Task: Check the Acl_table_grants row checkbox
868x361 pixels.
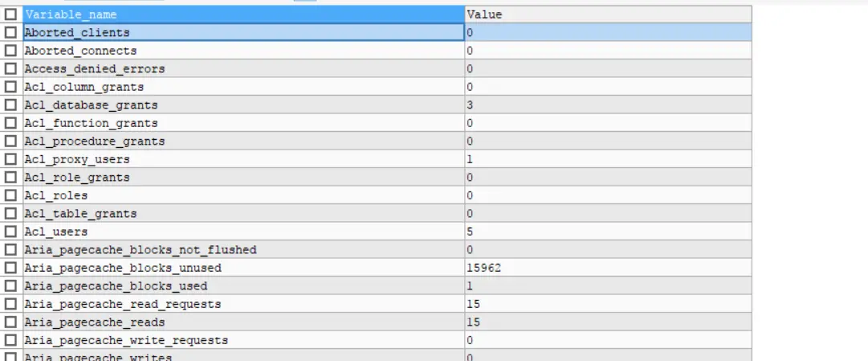Action: [10, 214]
